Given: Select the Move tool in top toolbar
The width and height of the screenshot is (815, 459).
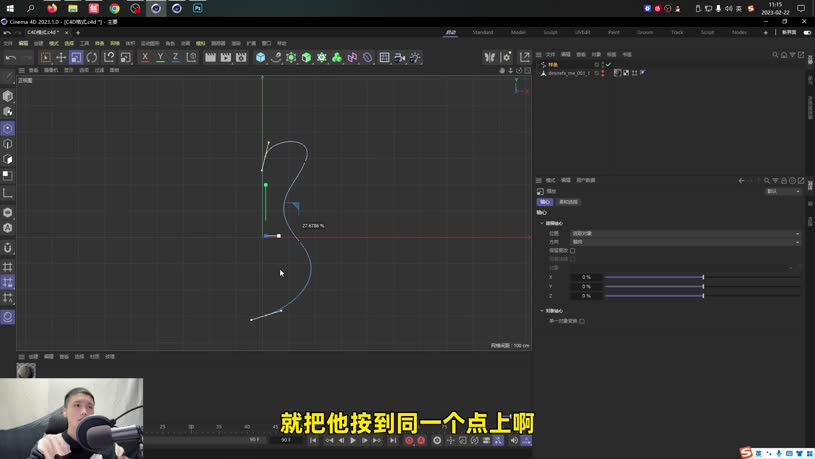Looking at the screenshot, I should (61, 58).
